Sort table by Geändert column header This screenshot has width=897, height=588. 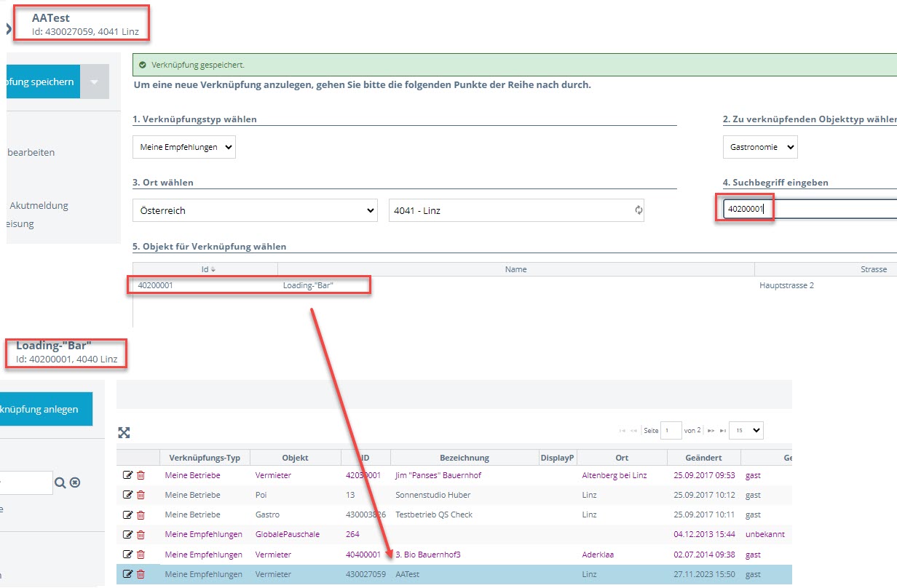click(704, 458)
